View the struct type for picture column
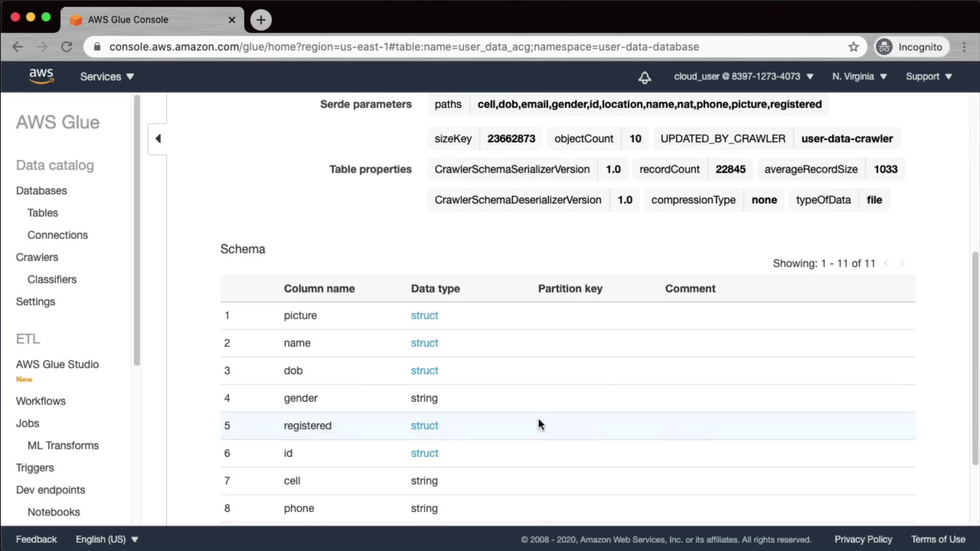The image size is (980, 551). [x=424, y=315]
